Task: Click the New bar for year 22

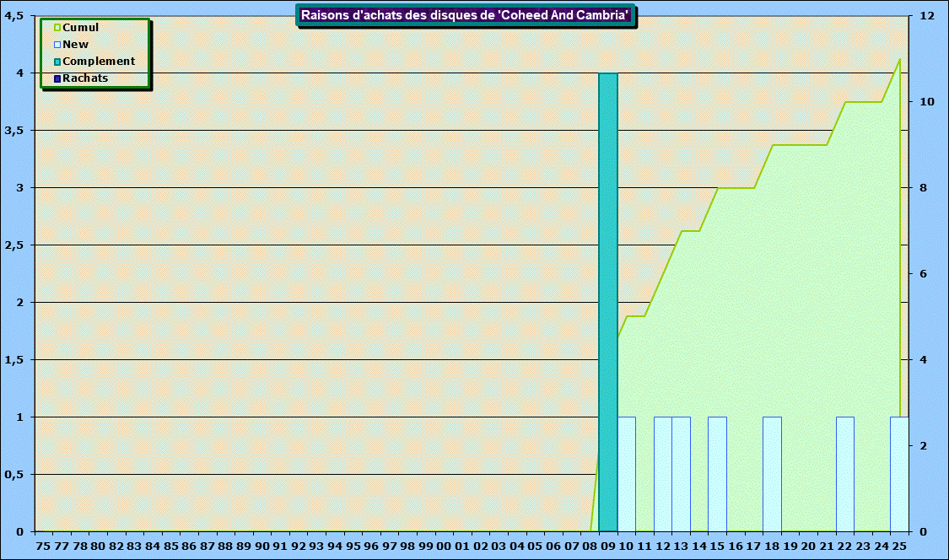Action: (845, 474)
